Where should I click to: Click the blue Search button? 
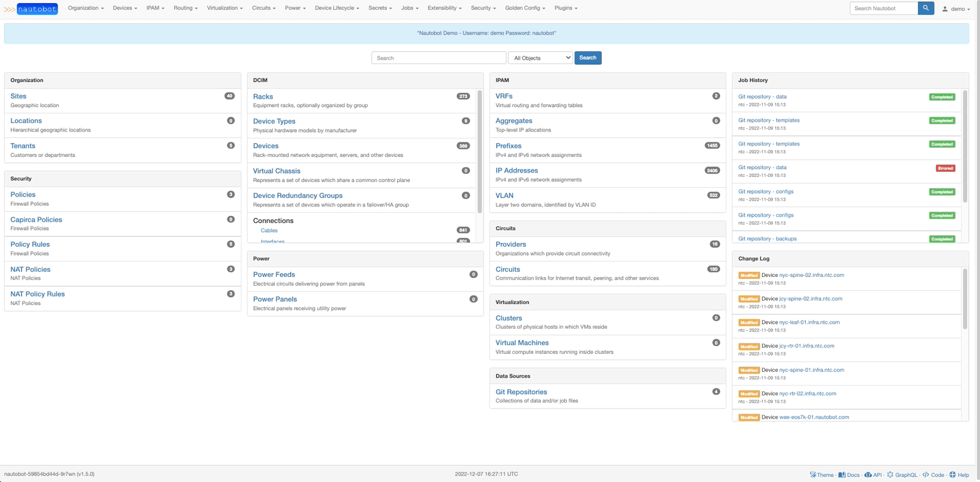(x=587, y=58)
